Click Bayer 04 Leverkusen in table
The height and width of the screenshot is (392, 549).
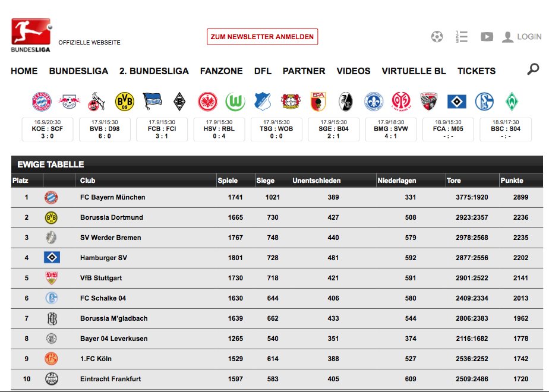[114, 339]
